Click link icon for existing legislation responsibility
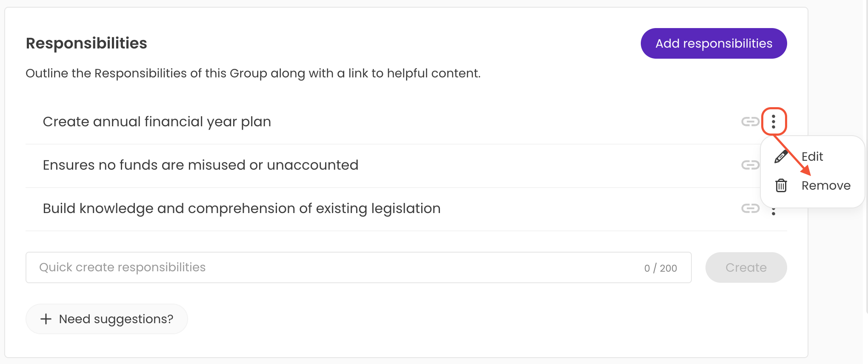868x364 pixels. click(750, 208)
